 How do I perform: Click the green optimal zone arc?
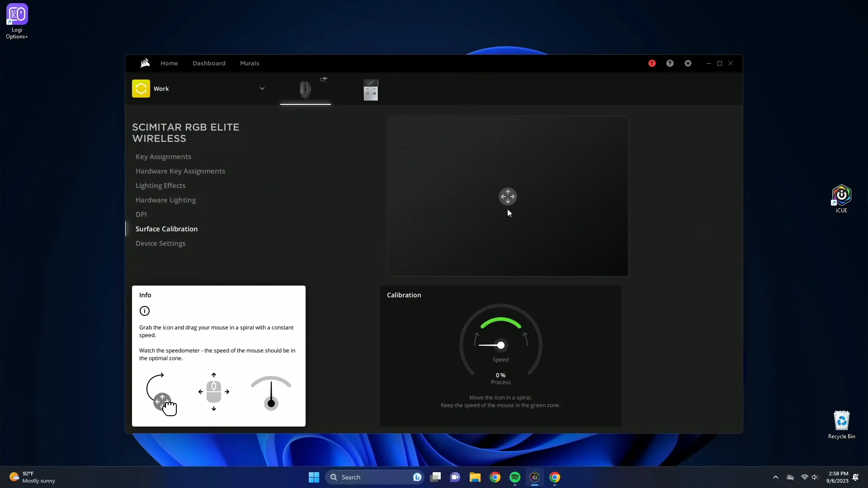click(x=501, y=322)
